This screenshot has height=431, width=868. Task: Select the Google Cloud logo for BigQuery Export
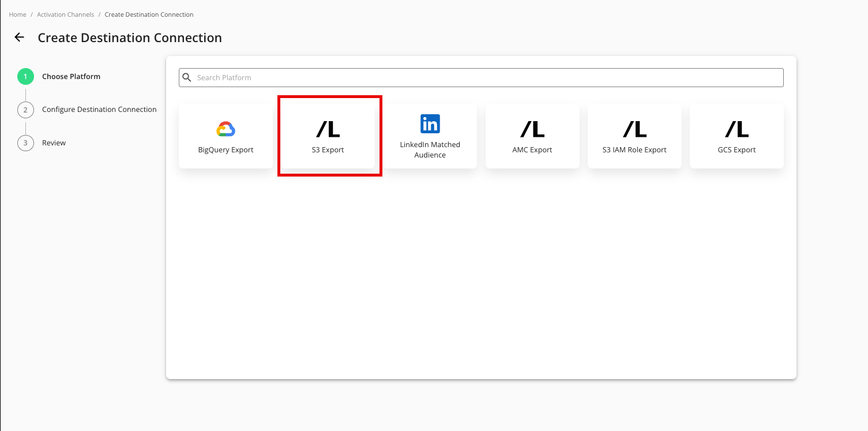coord(226,130)
